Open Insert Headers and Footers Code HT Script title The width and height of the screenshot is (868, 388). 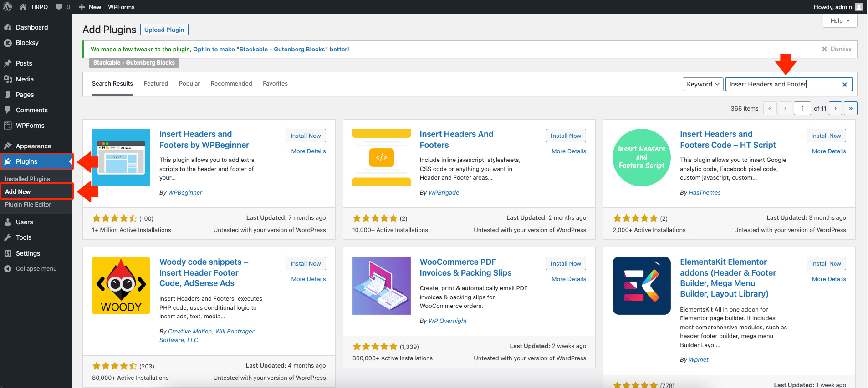point(728,140)
